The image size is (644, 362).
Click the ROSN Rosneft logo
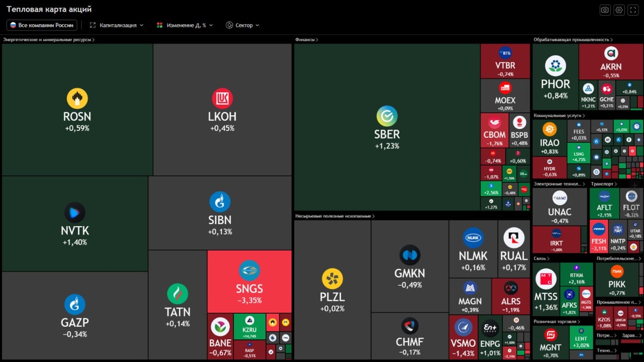pyautogui.click(x=77, y=99)
